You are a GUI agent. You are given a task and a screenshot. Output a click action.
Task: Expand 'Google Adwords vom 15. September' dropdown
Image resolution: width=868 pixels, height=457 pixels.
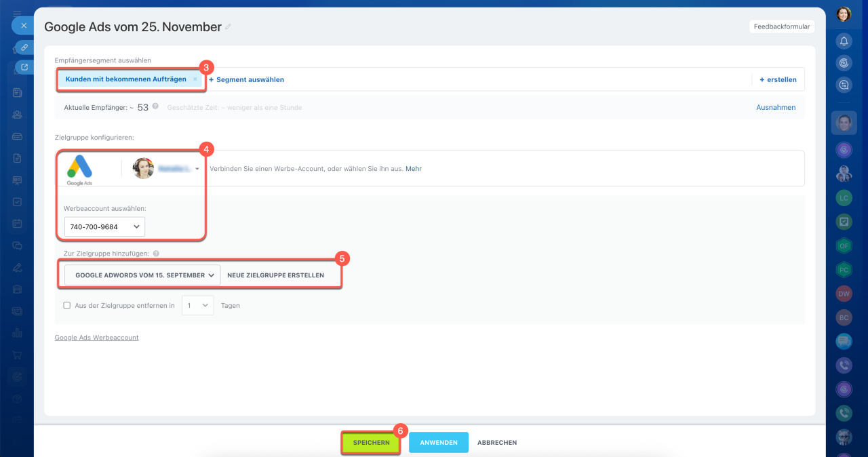click(x=142, y=275)
